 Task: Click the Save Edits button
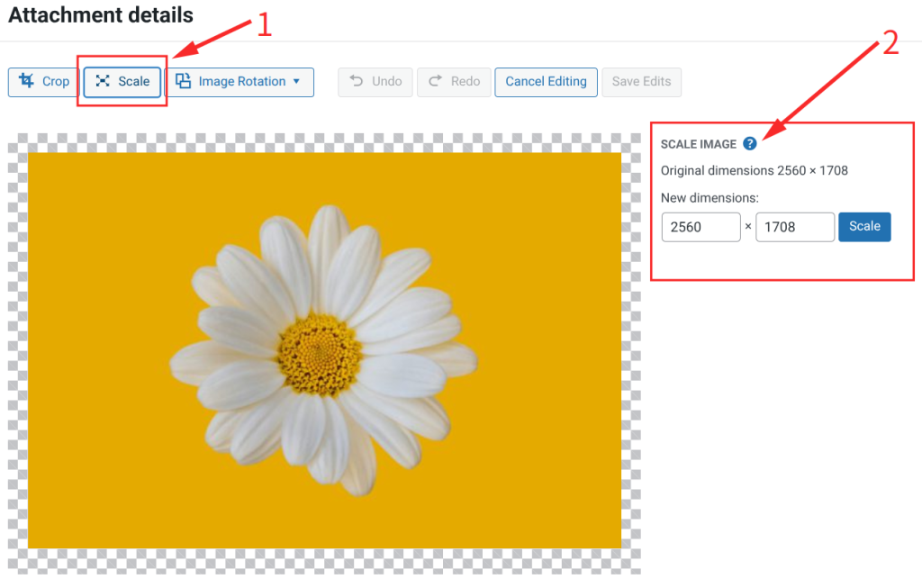click(641, 82)
